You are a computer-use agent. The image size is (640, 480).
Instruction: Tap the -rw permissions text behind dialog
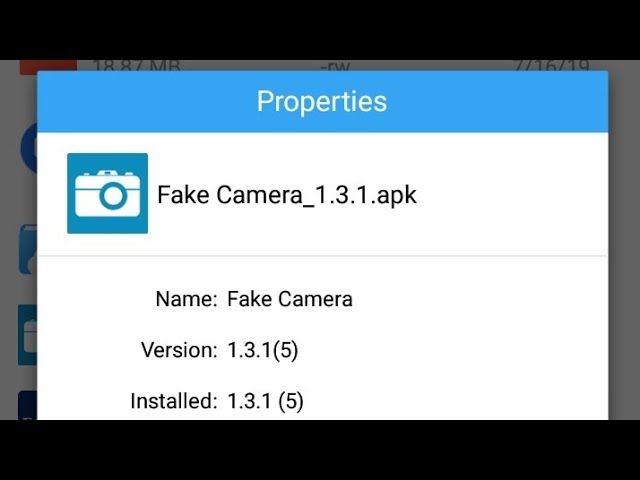(336, 67)
